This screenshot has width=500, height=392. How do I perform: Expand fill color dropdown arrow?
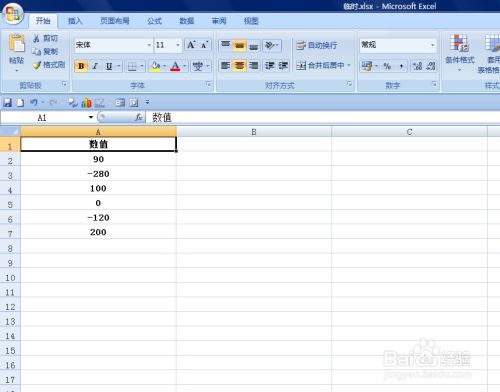(x=165, y=66)
